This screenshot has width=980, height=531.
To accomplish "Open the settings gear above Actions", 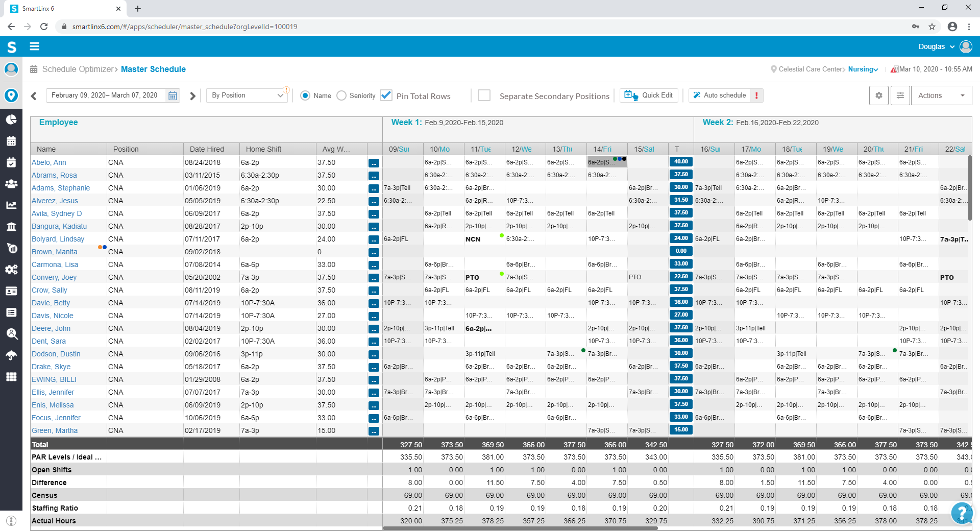I will click(x=878, y=95).
